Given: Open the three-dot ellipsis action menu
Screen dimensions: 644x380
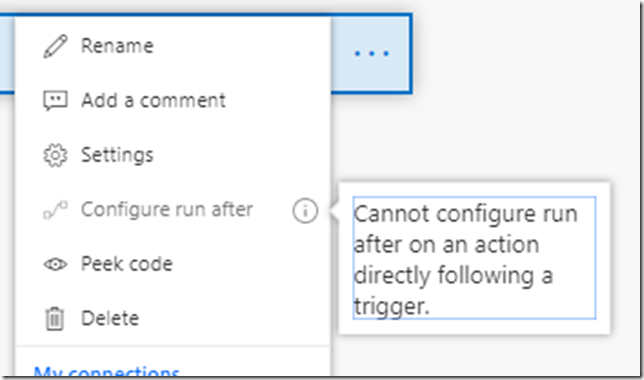Looking at the screenshot, I should pyautogui.click(x=371, y=53).
